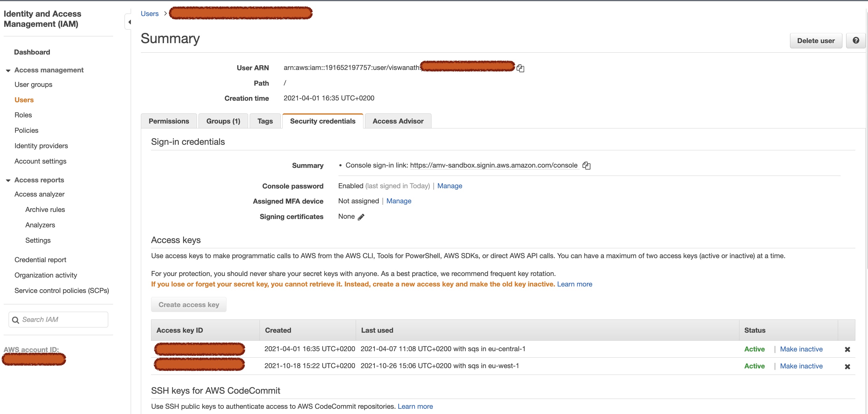Make the eu-west-1 access key inactive
Image resolution: width=868 pixels, height=414 pixels.
coord(801,366)
